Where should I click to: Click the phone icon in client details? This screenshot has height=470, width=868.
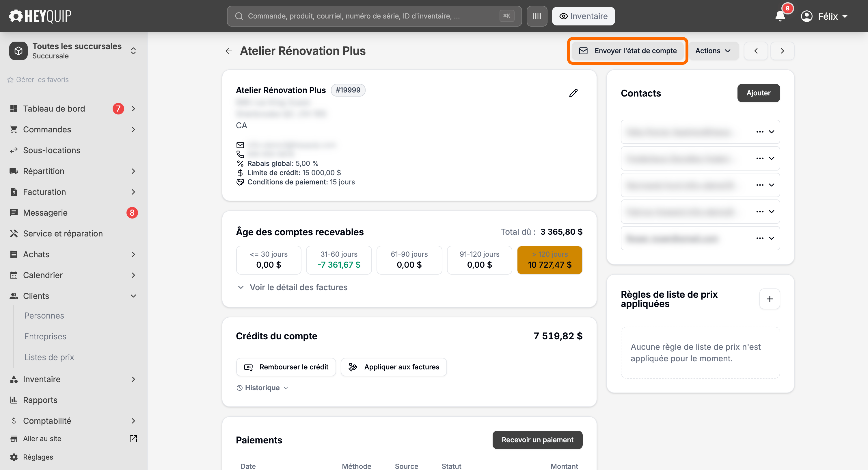point(240,154)
